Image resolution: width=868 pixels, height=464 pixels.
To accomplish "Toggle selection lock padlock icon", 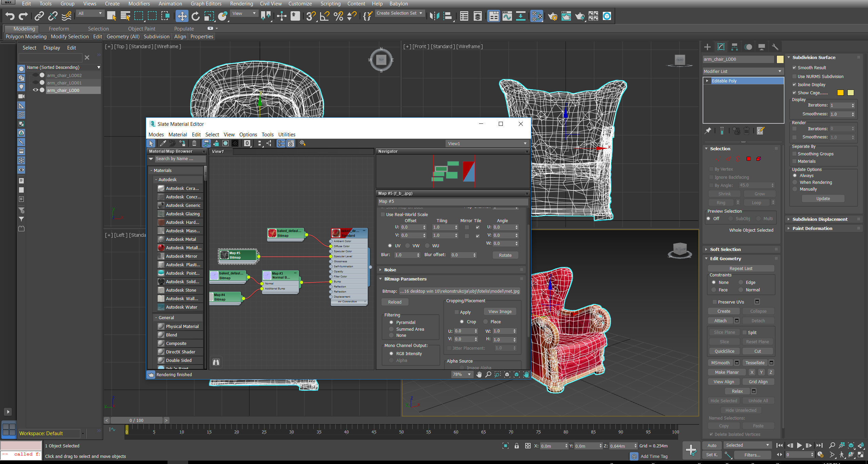I will click(516, 446).
